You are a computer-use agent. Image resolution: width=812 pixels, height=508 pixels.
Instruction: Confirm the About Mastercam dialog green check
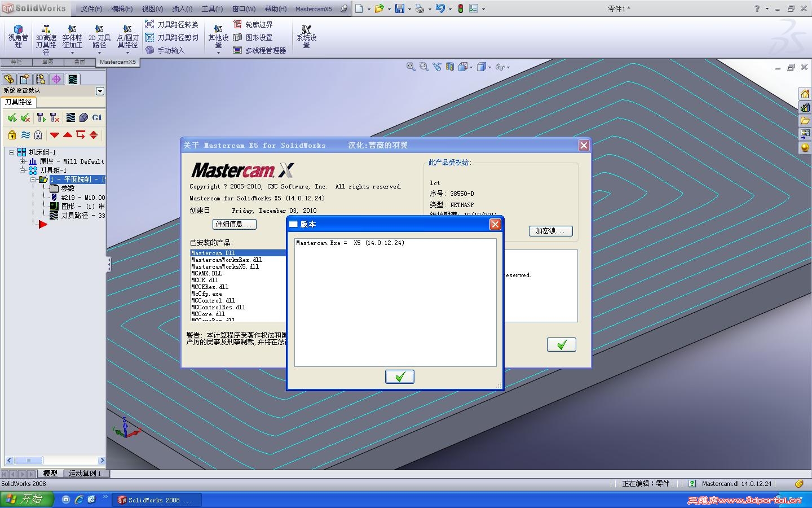pos(562,344)
